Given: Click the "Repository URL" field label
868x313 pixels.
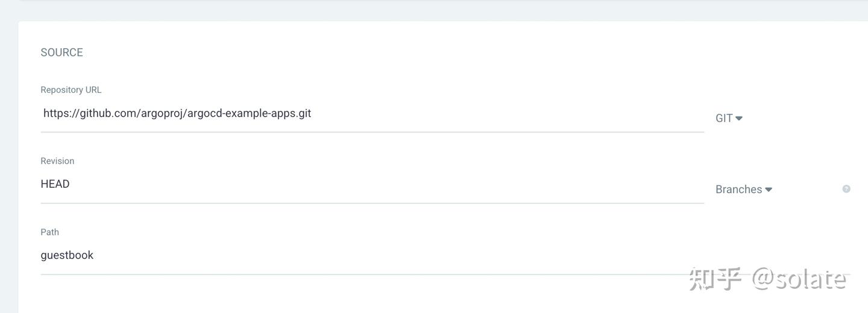Looking at the screenshot, I should (71, 90).
